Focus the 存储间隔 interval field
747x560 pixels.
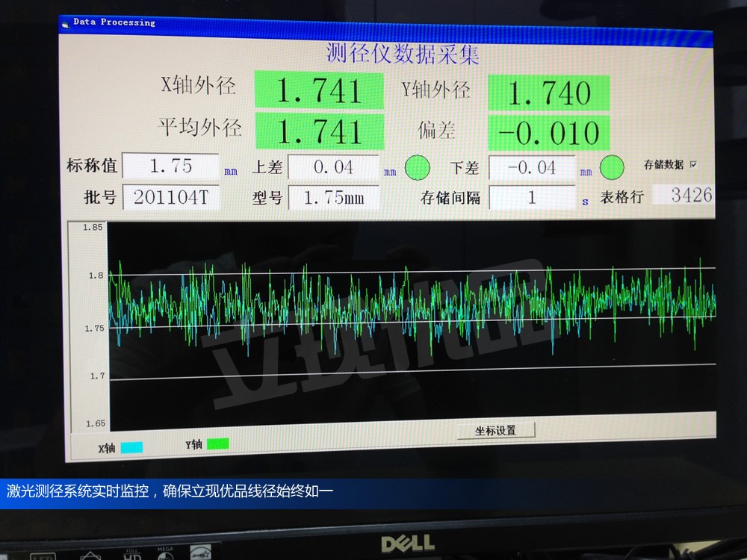[x=532, y=198]
